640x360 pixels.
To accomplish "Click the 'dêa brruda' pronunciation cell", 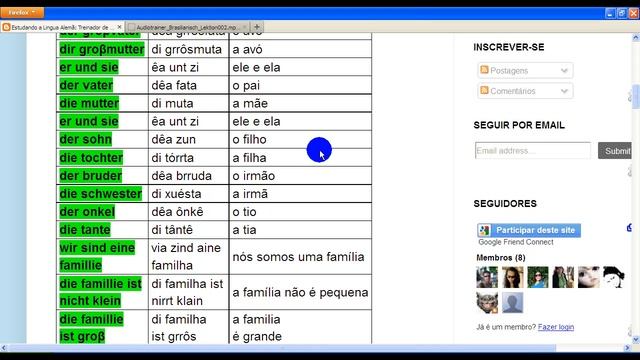I will tap(189, 176).
